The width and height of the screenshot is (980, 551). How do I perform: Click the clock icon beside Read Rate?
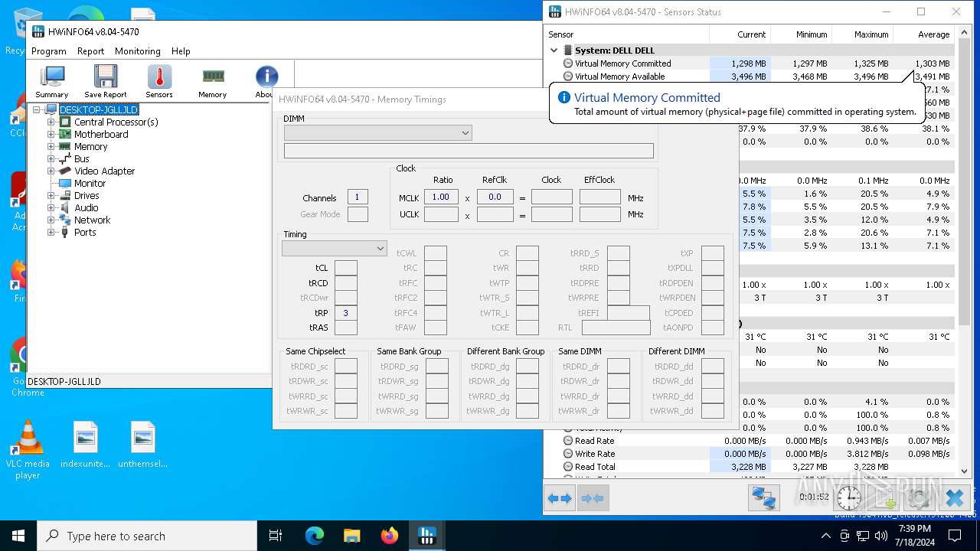pyautogui.click(x=568, y=441)
